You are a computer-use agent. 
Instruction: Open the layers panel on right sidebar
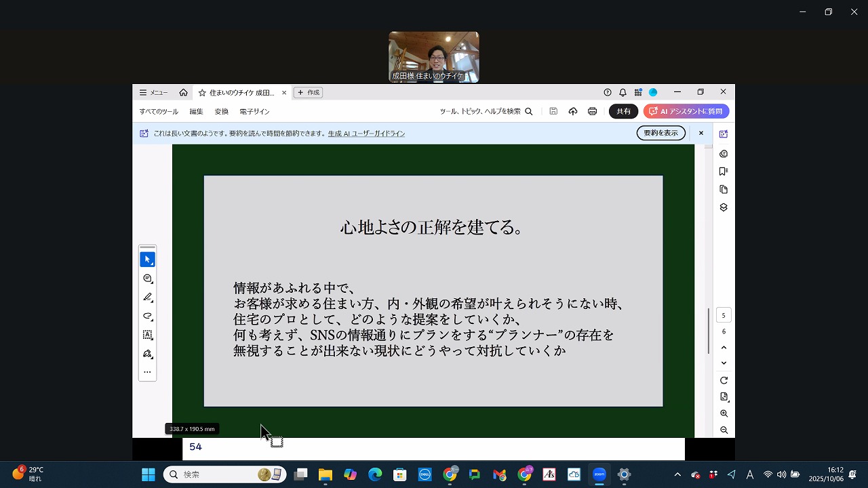point(724,207)
